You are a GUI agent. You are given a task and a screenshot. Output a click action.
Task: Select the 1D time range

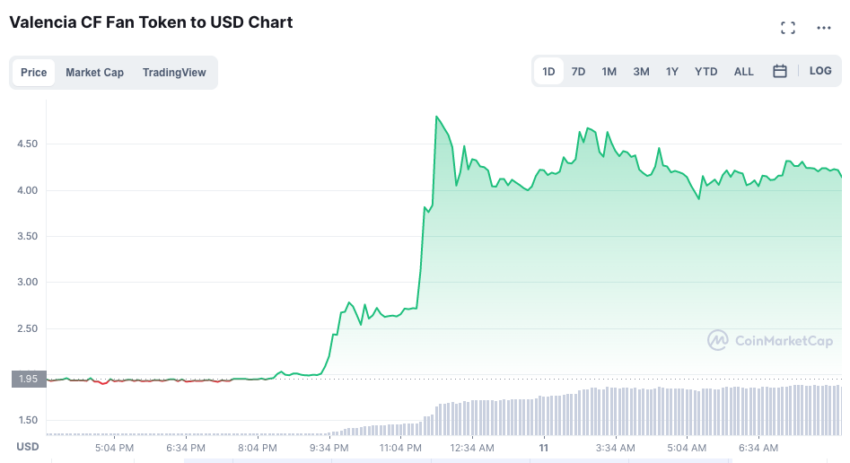point(549,72)
